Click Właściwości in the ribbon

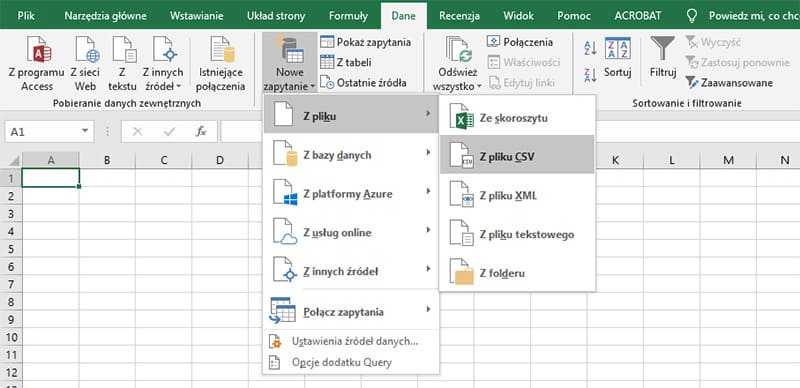[523, 62]
